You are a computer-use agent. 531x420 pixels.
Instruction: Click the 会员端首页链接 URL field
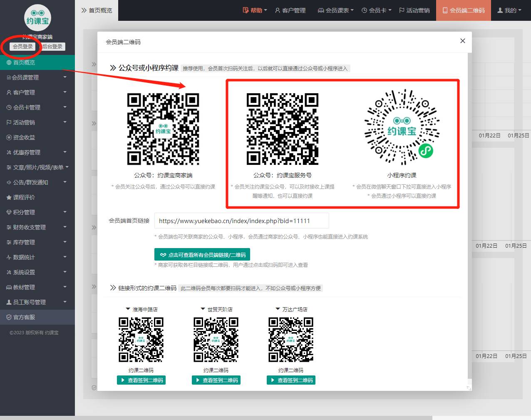tap(241, 221)
